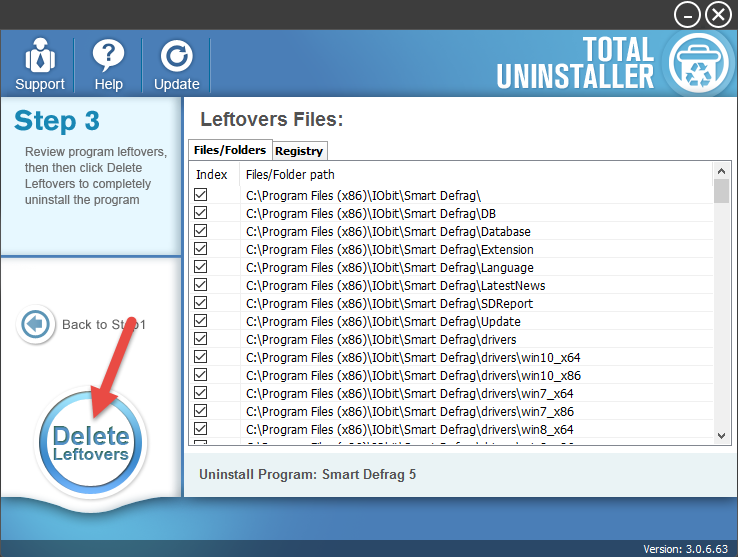738x557 pixels.
Task: Click the Back to Step1 arrow icon
Action: tap(36, 325)
